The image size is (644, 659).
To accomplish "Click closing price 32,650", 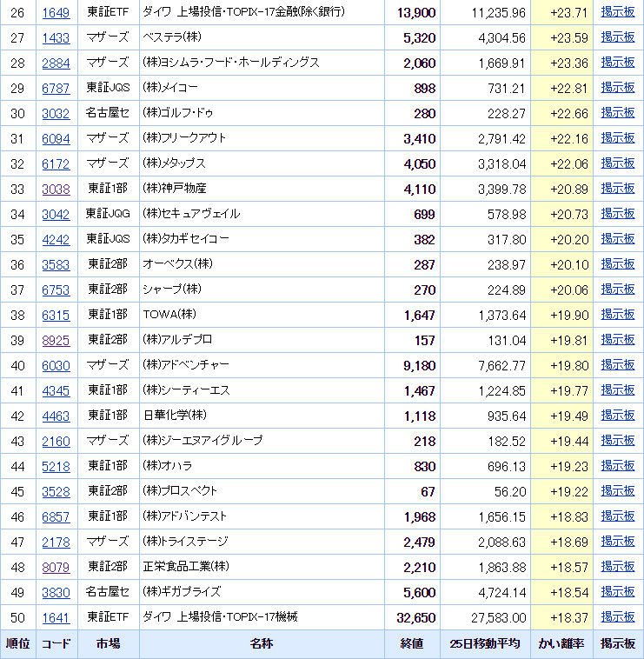I will [416, 618].
